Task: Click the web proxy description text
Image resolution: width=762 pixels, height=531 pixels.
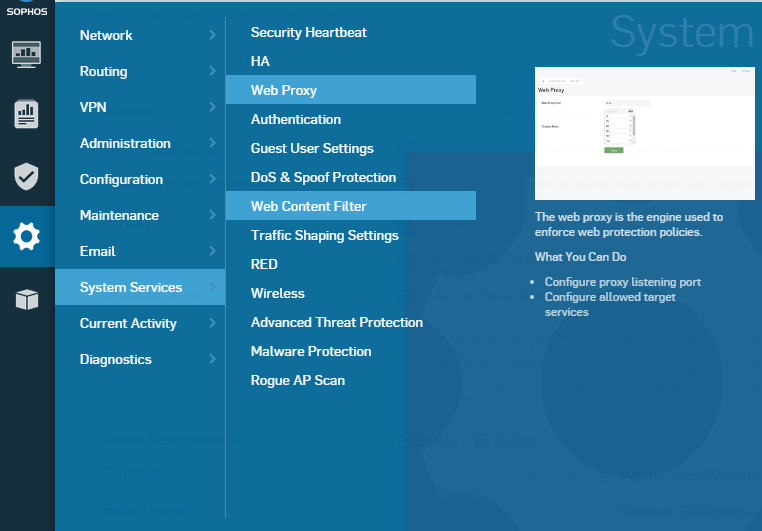Action: click(629, 224)
